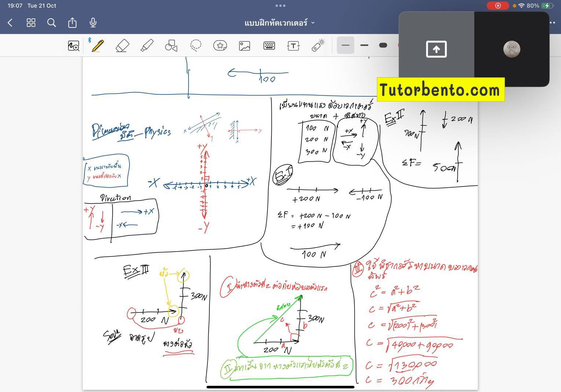Select the pen tool
Screen dimensions: 561x392
click(98, 45)
